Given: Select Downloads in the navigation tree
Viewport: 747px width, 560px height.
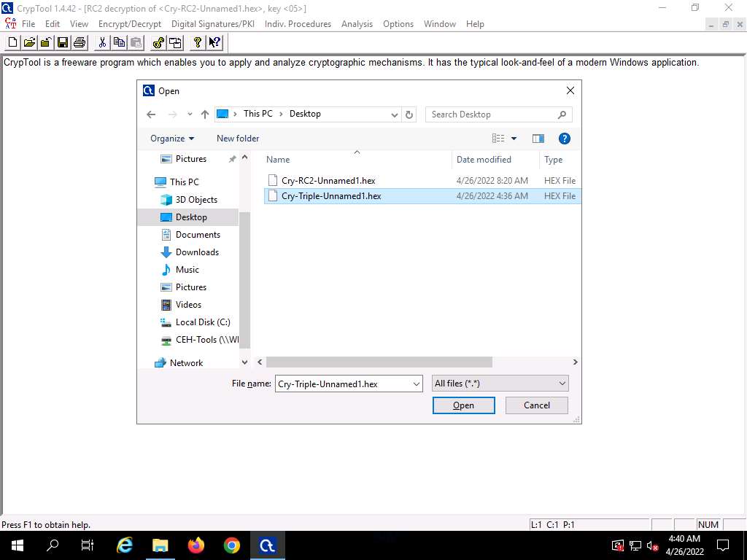Looking at the screenshot, I should (x=197, y=252).
